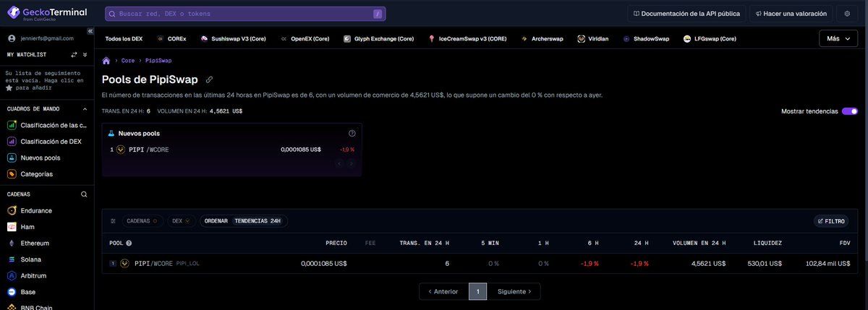The height and width of the screenshot is (310, 868).
Task: Copy link icon beside Pools de PipiSwap
Action: pyautogui.click(x=209, y=79)
